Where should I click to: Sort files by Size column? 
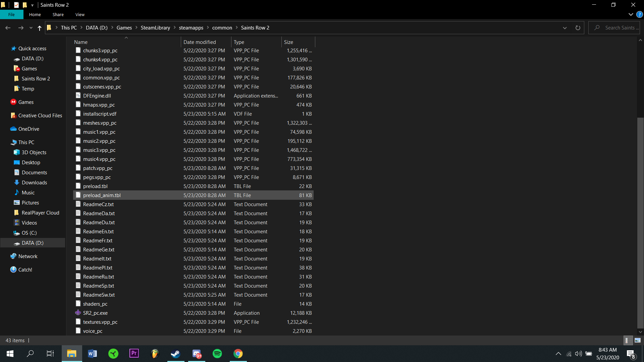(x=298, y=42)
